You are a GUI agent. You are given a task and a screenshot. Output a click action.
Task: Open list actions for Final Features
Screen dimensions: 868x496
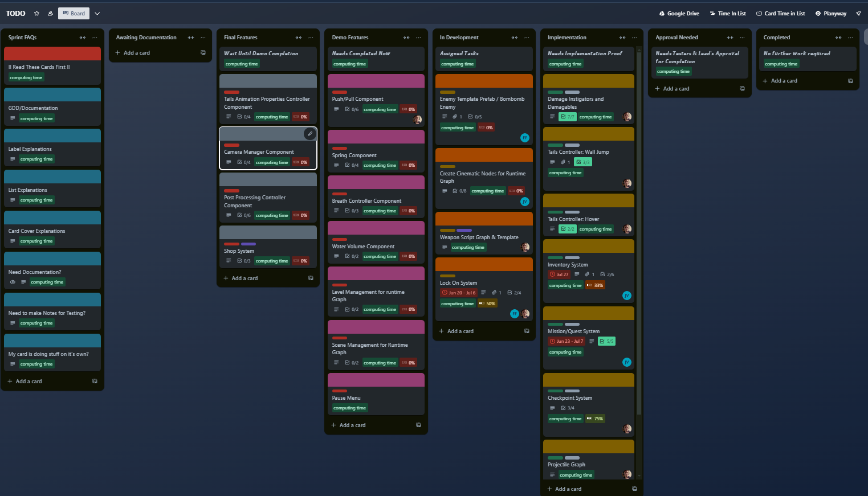tap(311, 38)
